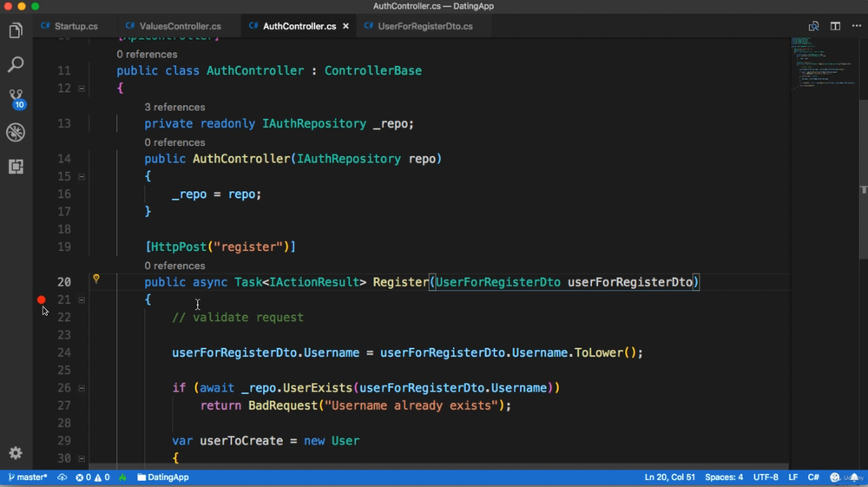
Task: Click the flame icon in the status bar
Action: click(122, 477)
